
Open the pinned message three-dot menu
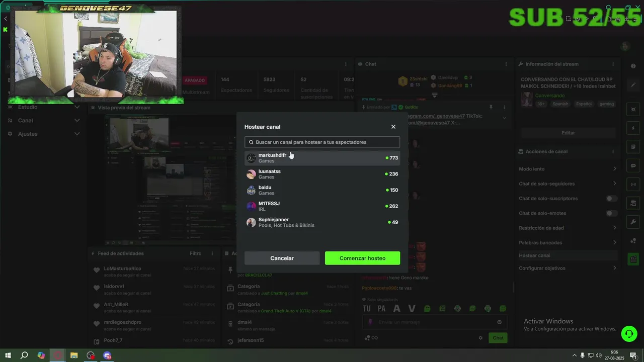tap(504, 107)
